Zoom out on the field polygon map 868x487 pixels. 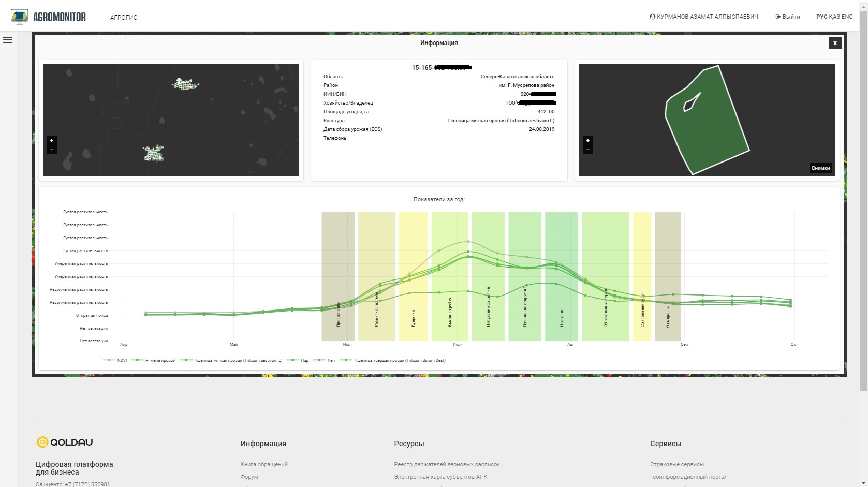click(x=587, y=149)
